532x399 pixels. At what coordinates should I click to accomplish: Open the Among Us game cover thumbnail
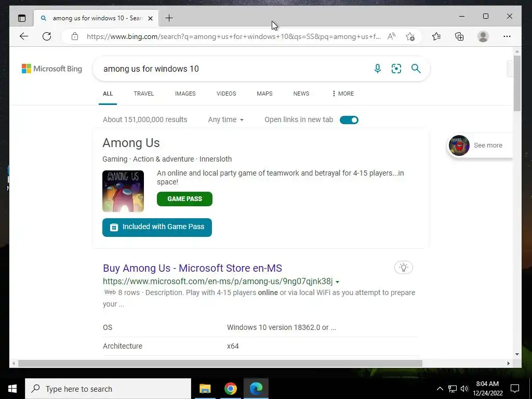(x=123, y=191)
